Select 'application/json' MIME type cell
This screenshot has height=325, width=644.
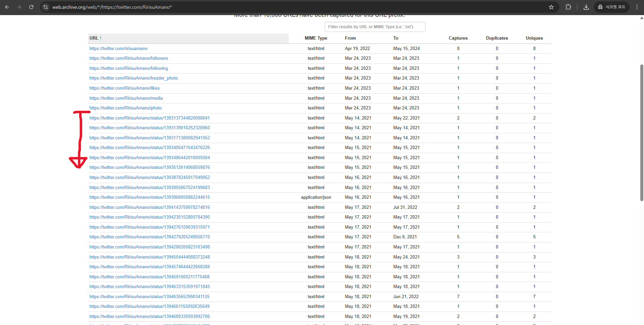[316, 197]
